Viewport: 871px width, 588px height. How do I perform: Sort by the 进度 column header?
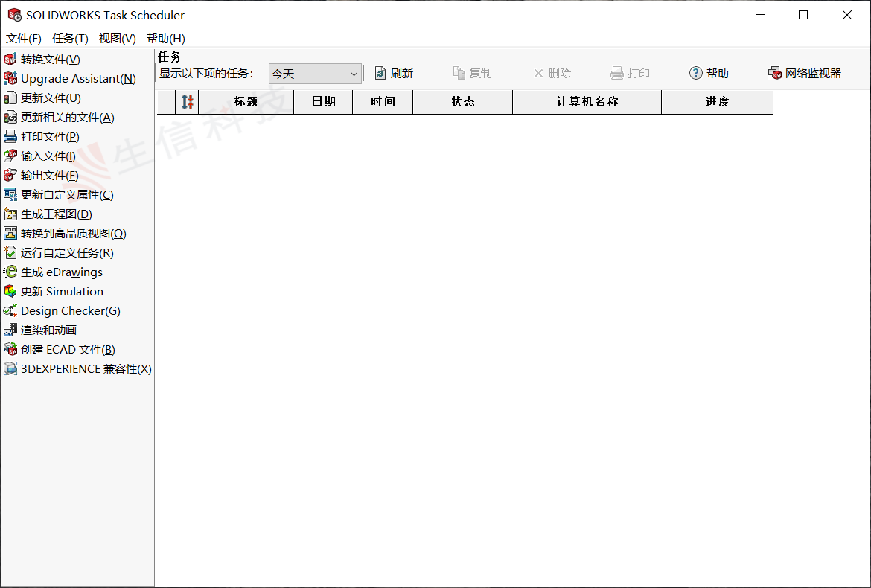717,102
